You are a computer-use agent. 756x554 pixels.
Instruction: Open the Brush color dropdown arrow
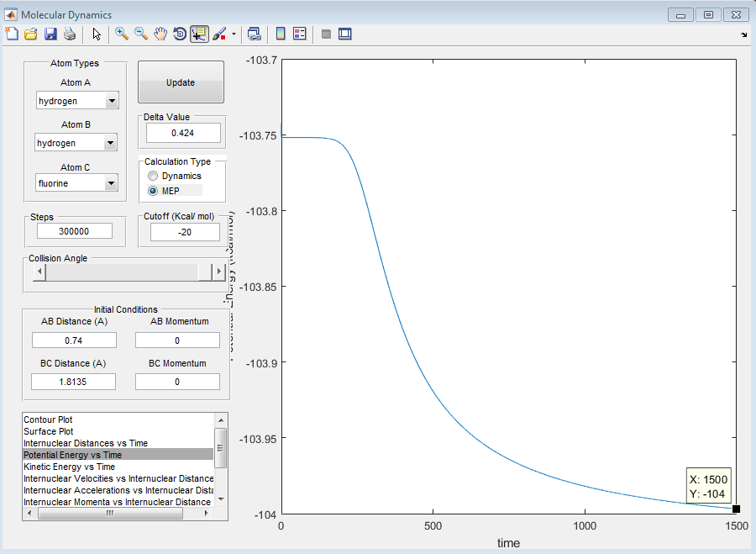[234, 34]
